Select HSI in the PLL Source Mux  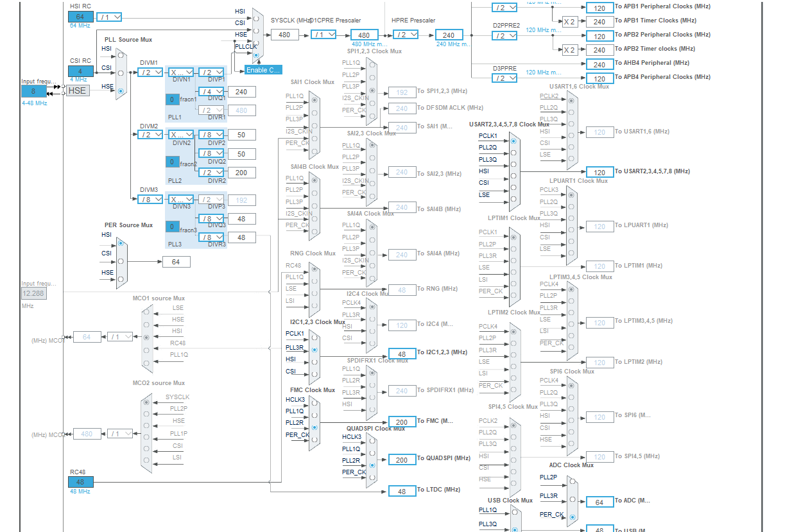[x=121, y=55]
